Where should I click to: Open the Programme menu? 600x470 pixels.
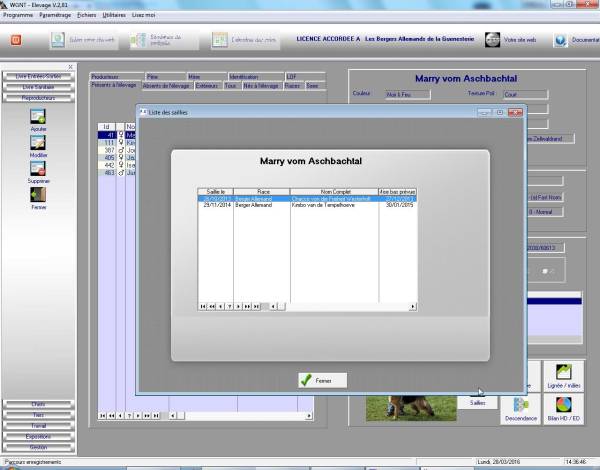18,15
